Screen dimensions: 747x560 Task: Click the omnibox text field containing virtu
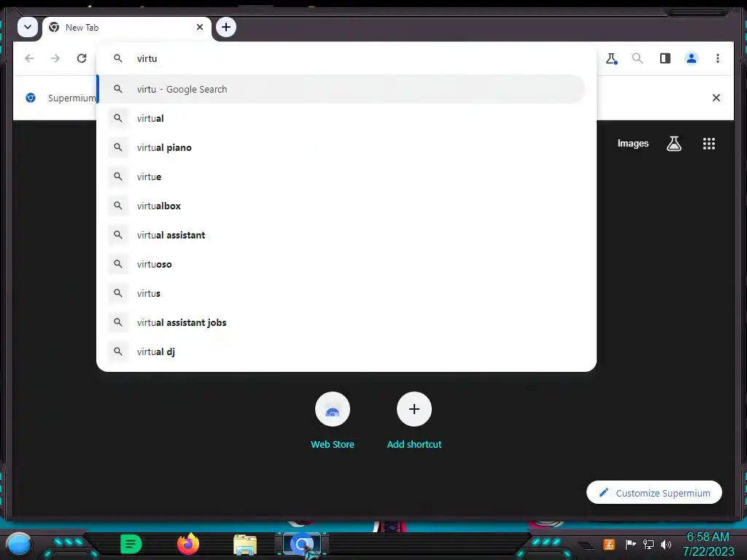347,58
